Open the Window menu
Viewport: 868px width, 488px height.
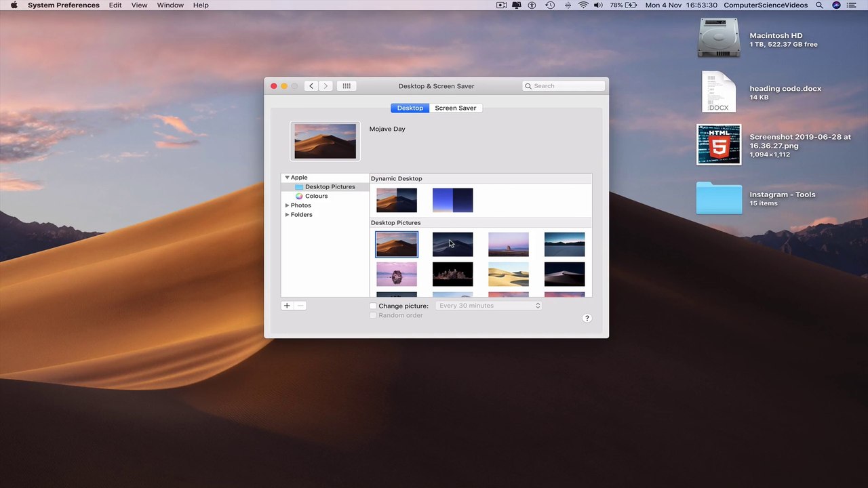pyautogui.click(x=170, y=5)
